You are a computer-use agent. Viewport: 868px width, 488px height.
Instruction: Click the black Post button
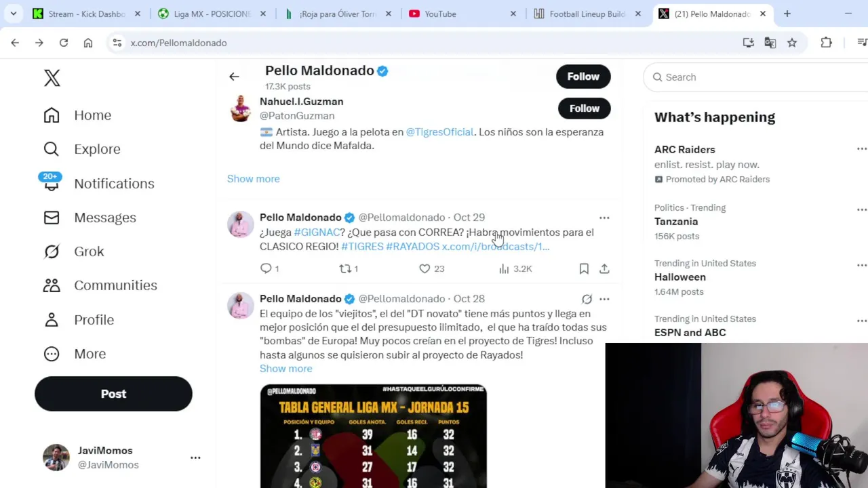113,394
